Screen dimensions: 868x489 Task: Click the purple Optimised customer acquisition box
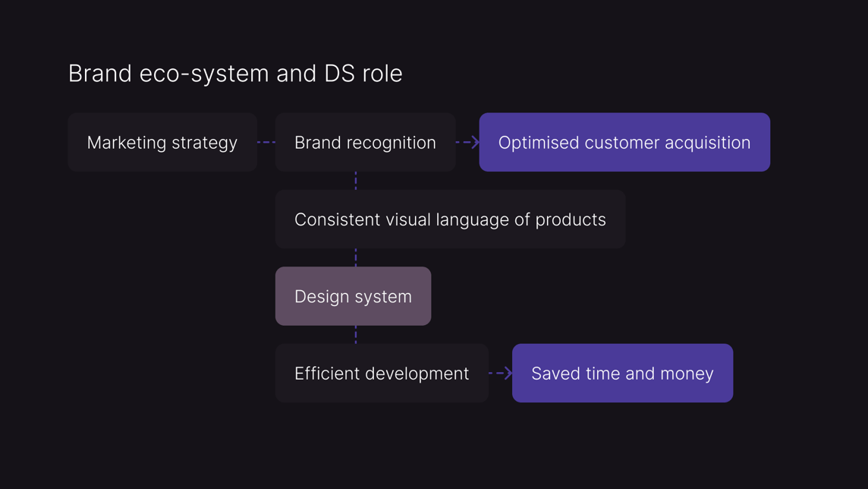point(624,143)
